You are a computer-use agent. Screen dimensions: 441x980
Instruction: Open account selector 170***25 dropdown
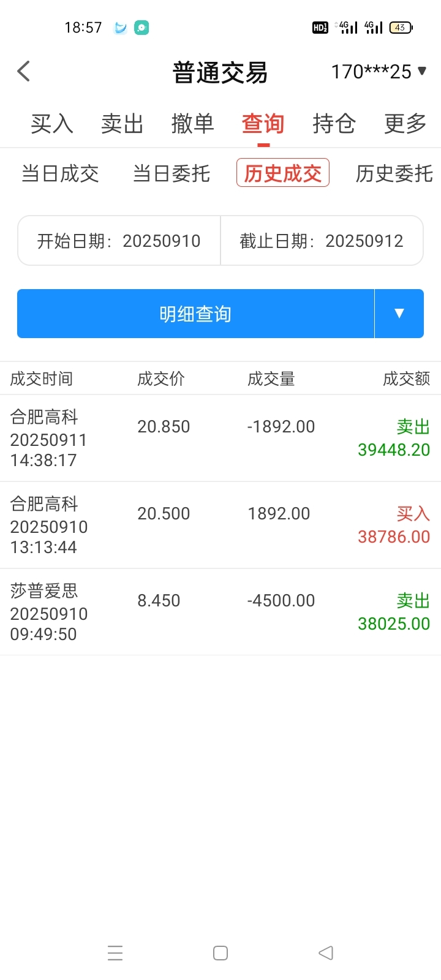click(x=379, y=72)
